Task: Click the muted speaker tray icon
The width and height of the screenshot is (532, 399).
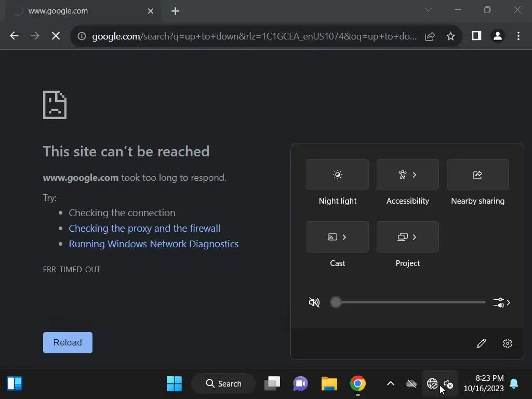Action: point(448,384)
